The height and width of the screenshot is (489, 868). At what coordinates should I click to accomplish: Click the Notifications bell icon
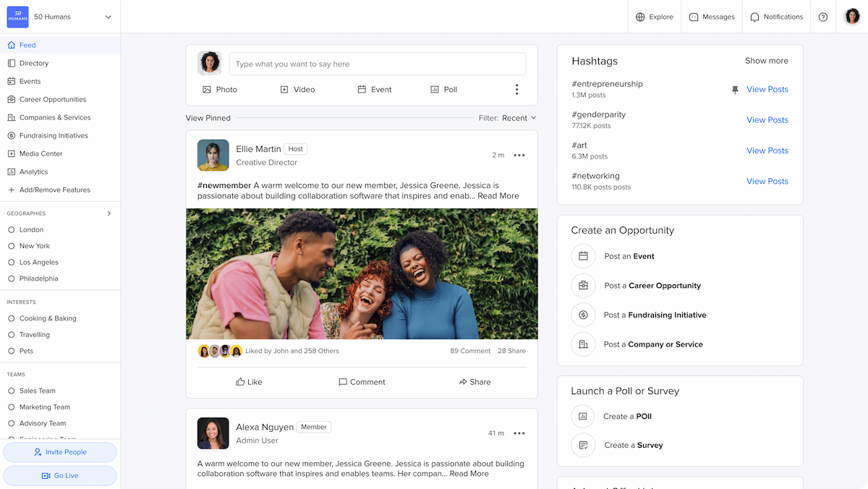click(x=754, y=17)
